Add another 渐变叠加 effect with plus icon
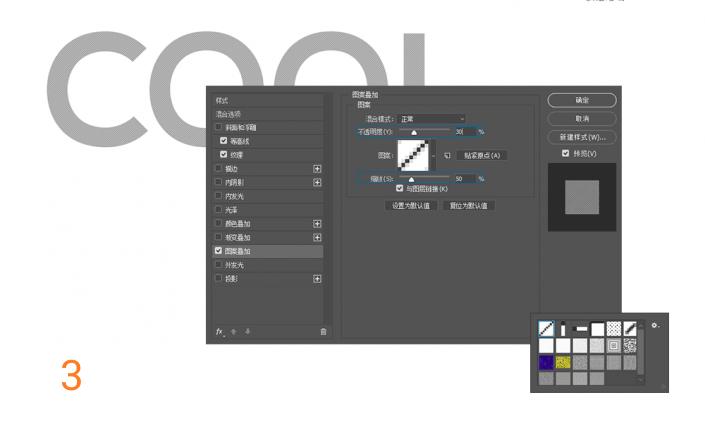 (317, 237)
